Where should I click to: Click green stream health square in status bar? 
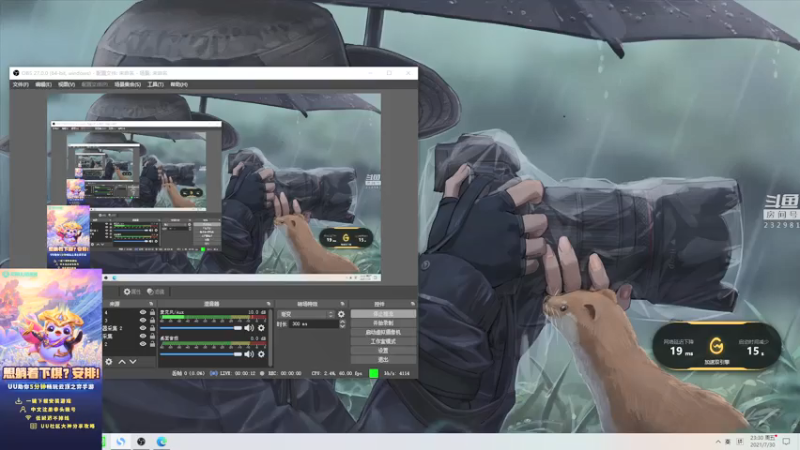[x=373, y=373]
